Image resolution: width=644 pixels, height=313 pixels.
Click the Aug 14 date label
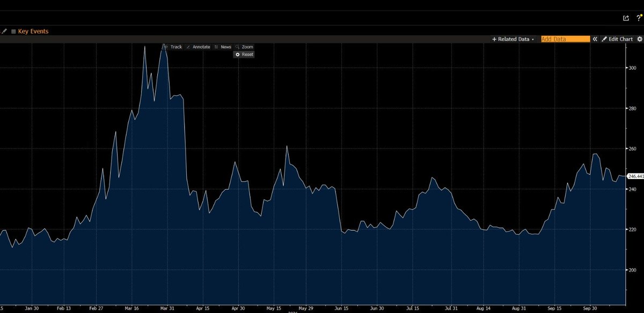[483, 309]
